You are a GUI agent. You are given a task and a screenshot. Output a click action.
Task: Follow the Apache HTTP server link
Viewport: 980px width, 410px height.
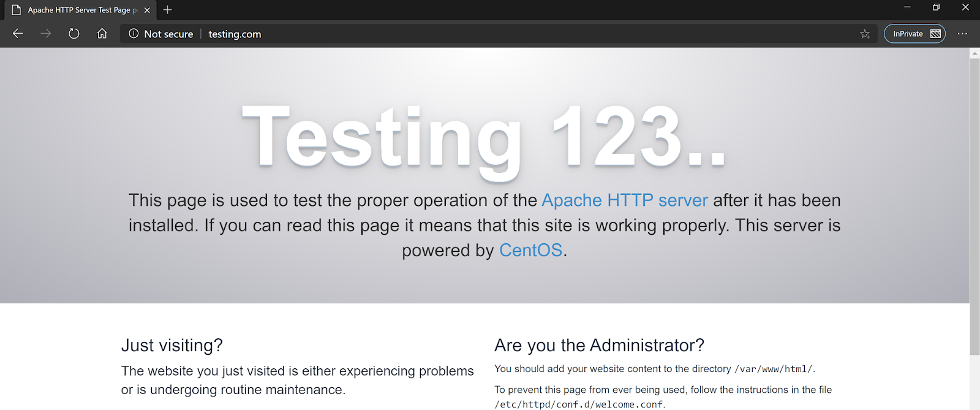(x=625, y=200)
